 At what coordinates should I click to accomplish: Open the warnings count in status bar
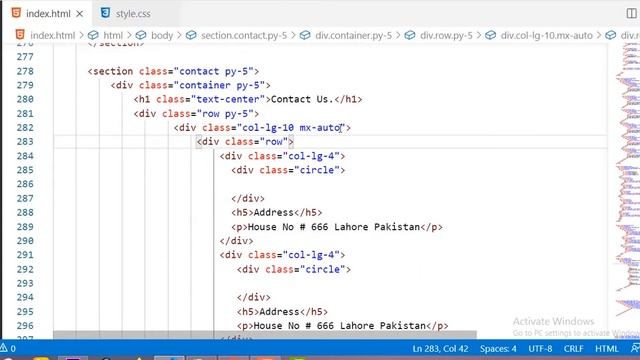(8, 349)
